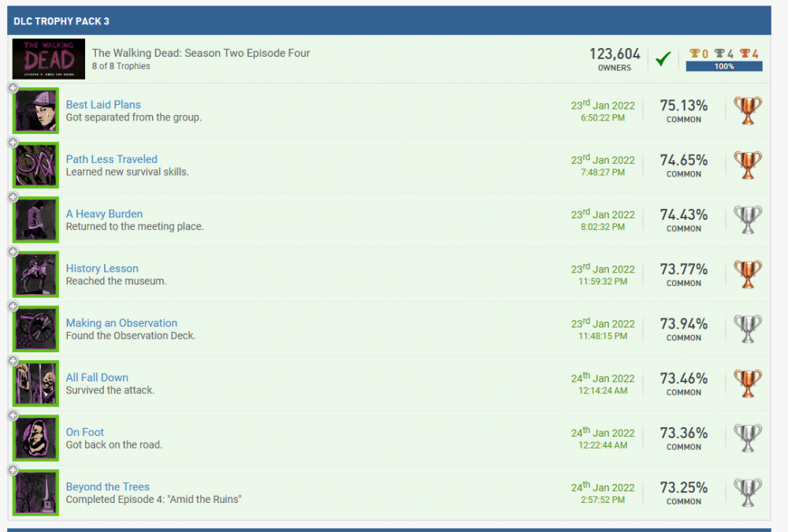Open the Best Laid Plans trophy page
The height and width of the screenshot is (532, 788).
[x=103, y=104]
